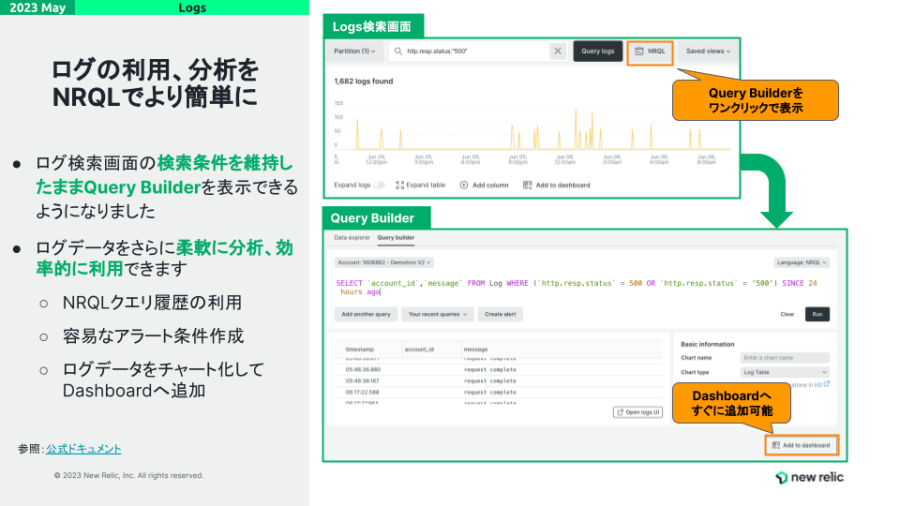
Task: Click the timestamp column header
Action: tap(359, 349)
